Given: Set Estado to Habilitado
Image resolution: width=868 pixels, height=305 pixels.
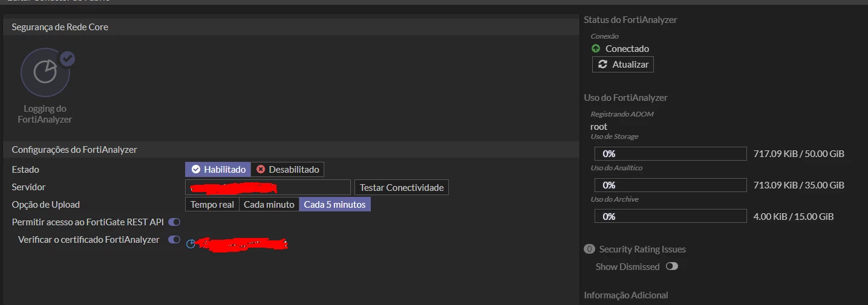Looking at the screenshot, I should pos(218,170).
